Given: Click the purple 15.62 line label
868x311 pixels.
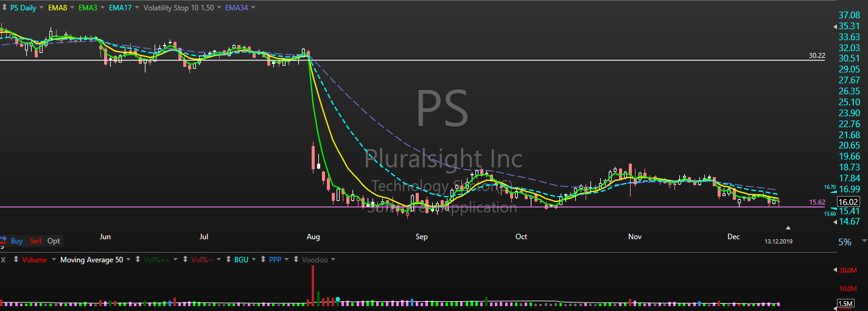Looking at the screenshot, I should pos(817,202).
